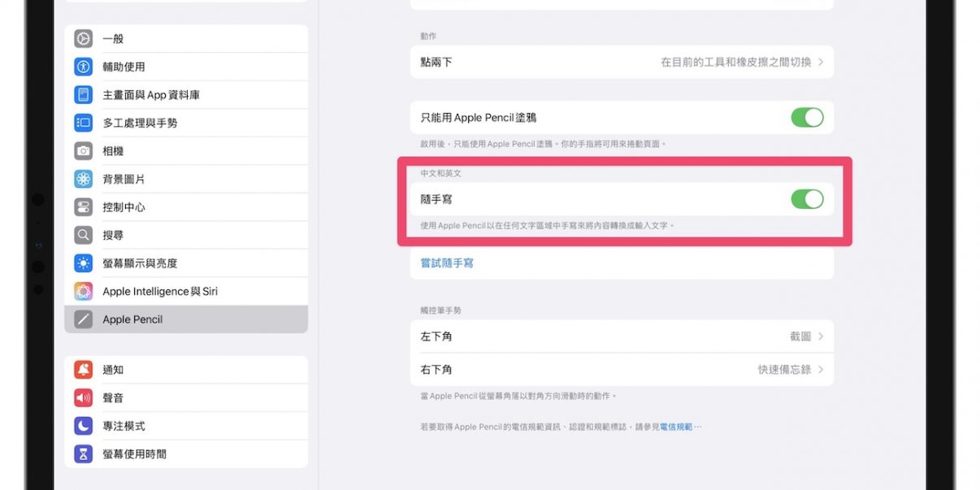Select the Apple Intelligence 與 Siri icon
Screen dimensions: 980x490
[84, 291]
